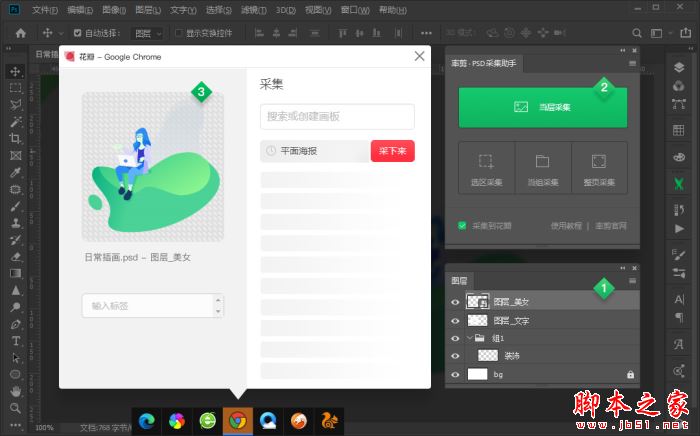
Task: Collapse the 组1 layer group
Action: coord(469,338)
